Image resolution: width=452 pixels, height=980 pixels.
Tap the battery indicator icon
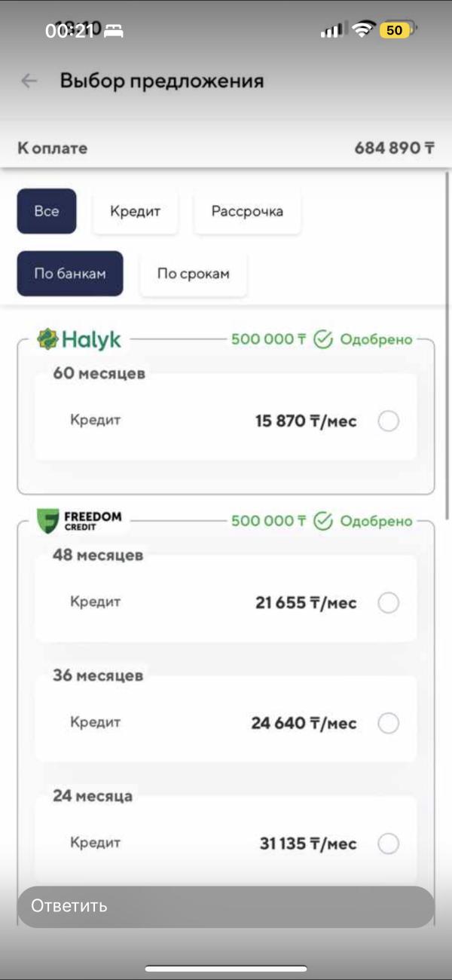point(397,30)
